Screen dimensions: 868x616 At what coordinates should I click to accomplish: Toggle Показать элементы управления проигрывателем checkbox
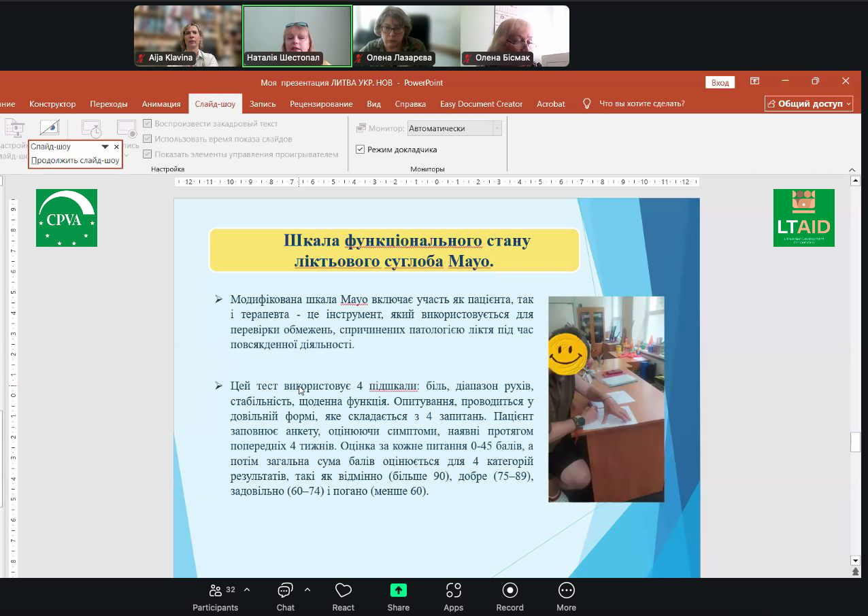coord(148,154)
